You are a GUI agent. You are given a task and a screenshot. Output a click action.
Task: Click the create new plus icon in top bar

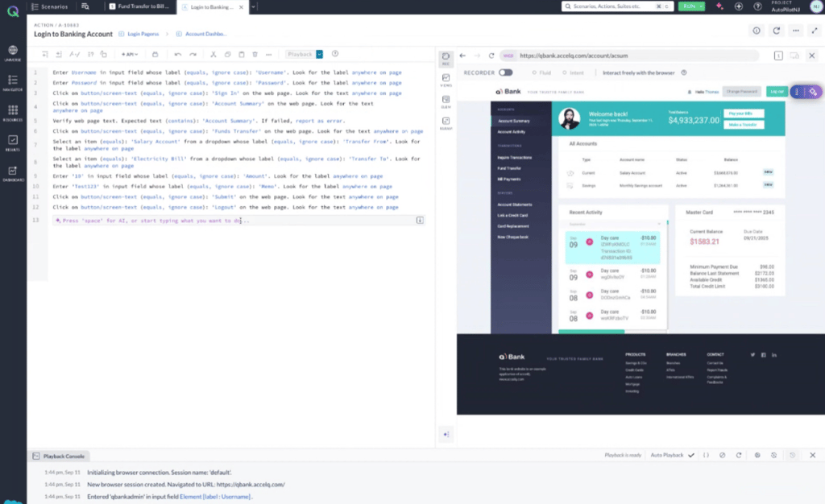point(739,6)
